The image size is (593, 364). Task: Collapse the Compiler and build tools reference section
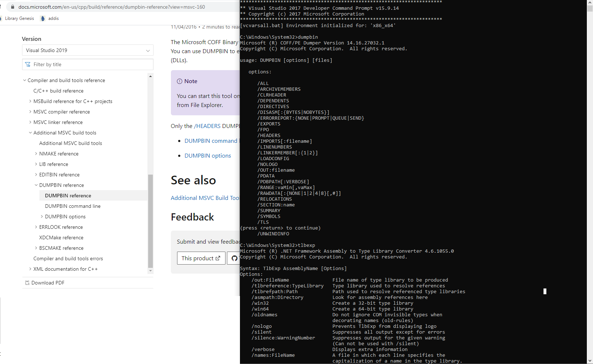(25, 80)
